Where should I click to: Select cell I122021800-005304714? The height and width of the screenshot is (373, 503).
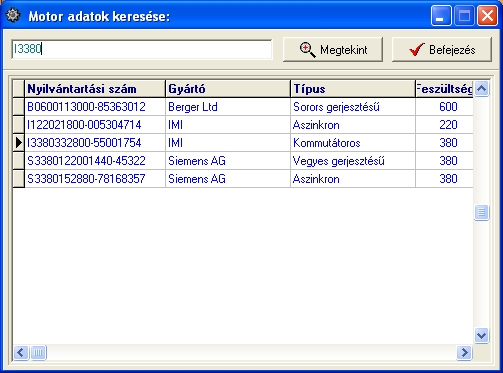(x=95, y=125)
